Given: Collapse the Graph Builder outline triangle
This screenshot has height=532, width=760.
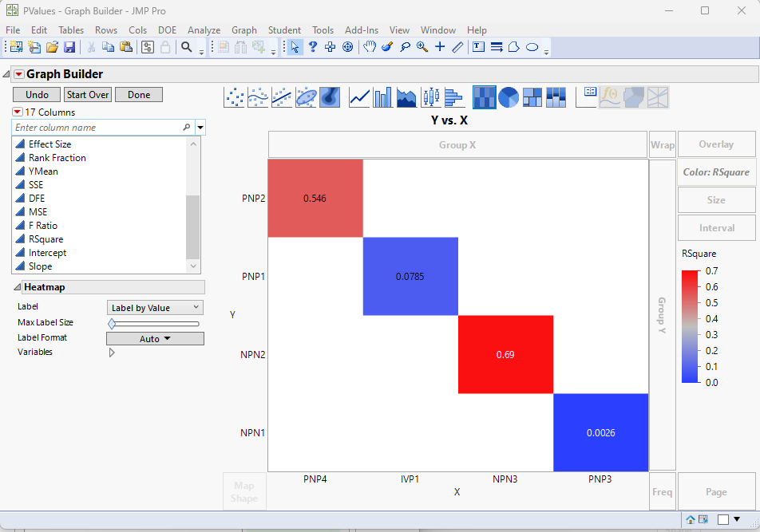Looking at the screenshot, I should point(6,74).
